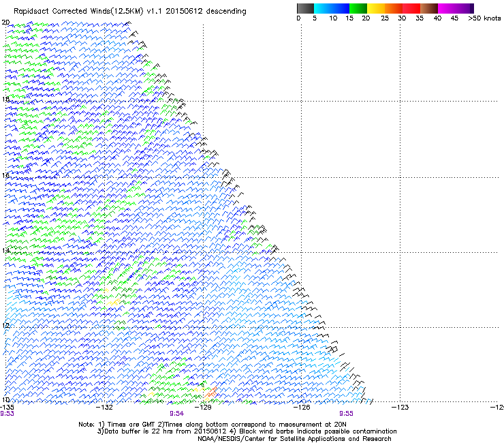504x443 pixels.
Task: Click the longitude label '-132' on the bottom axis
Action: click(x=104, y=408)
